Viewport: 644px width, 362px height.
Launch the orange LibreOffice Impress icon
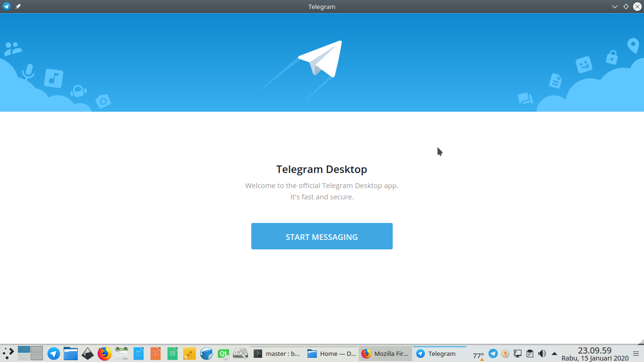coord(156,354)
